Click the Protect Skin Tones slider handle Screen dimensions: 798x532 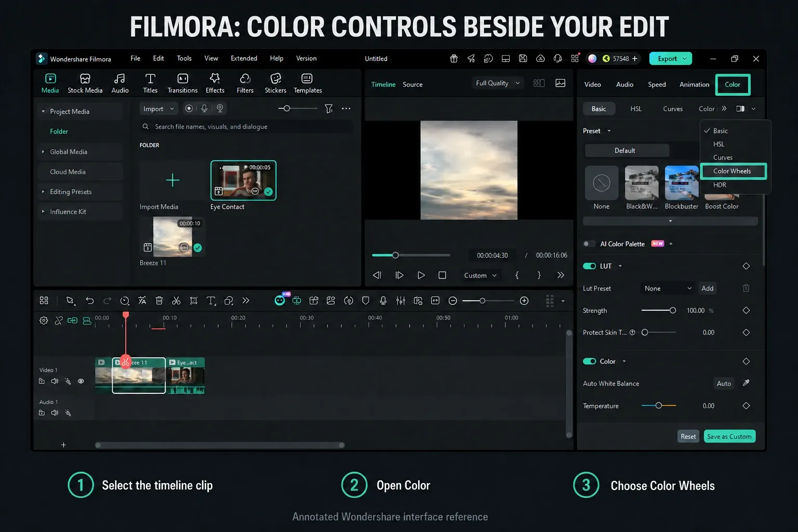coord(645,332)
